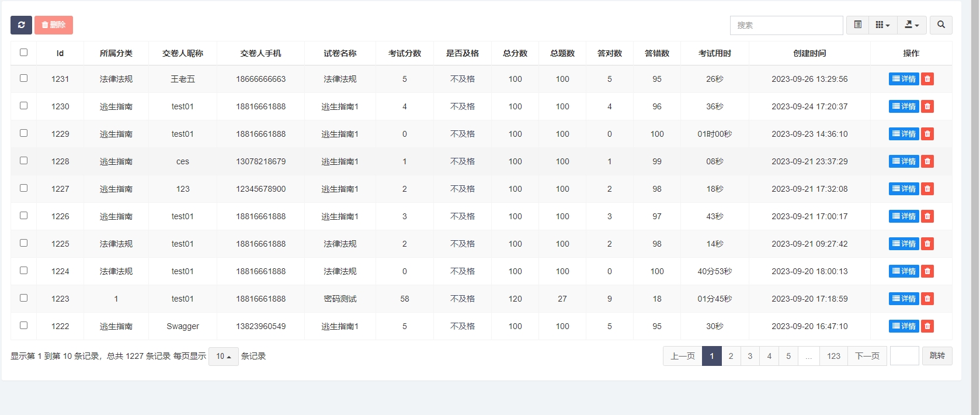Delete record 1229 with red trash icon
The image size is (980, 415).
927,134
